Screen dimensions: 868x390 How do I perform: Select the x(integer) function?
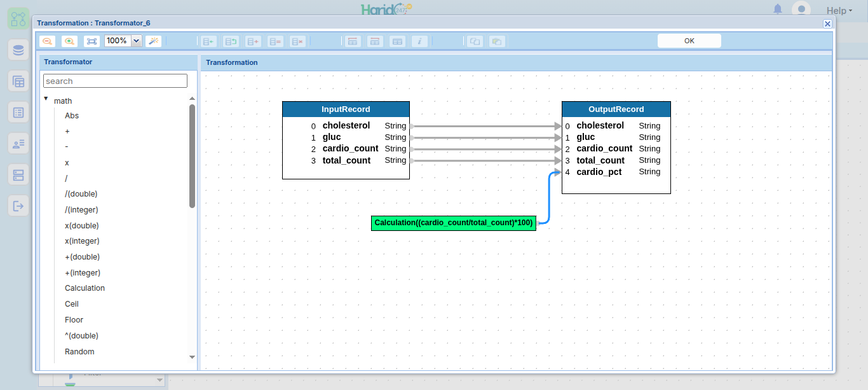(82, 241)
